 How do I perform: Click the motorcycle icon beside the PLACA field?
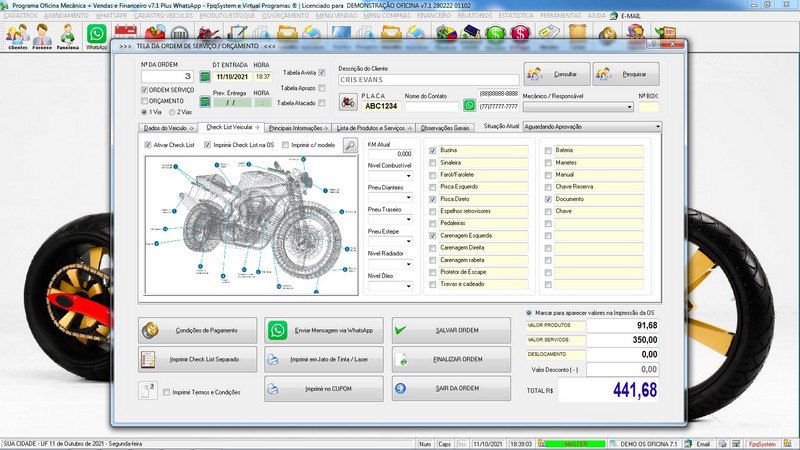click(346, 101)
